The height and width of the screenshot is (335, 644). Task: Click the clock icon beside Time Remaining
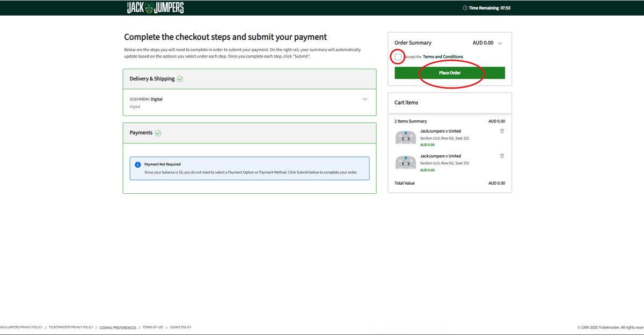click(465, 8)
